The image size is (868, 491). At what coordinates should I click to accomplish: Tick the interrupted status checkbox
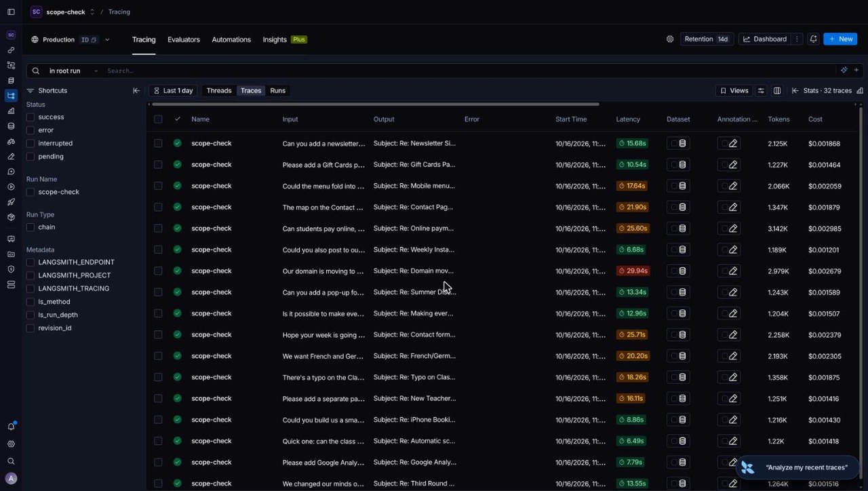coord(31,144)
